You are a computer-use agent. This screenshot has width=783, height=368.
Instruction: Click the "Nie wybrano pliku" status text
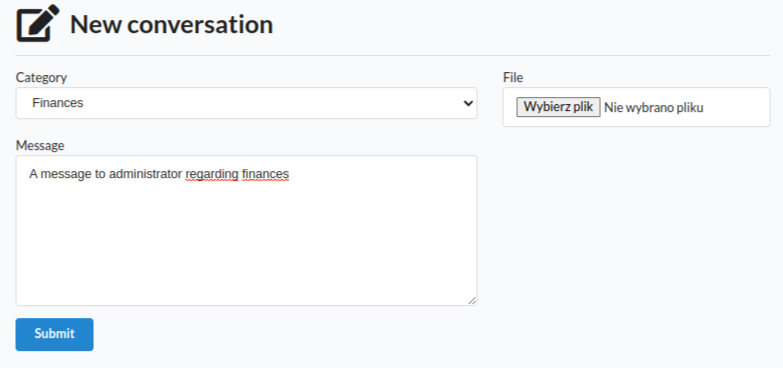(654, 107)
